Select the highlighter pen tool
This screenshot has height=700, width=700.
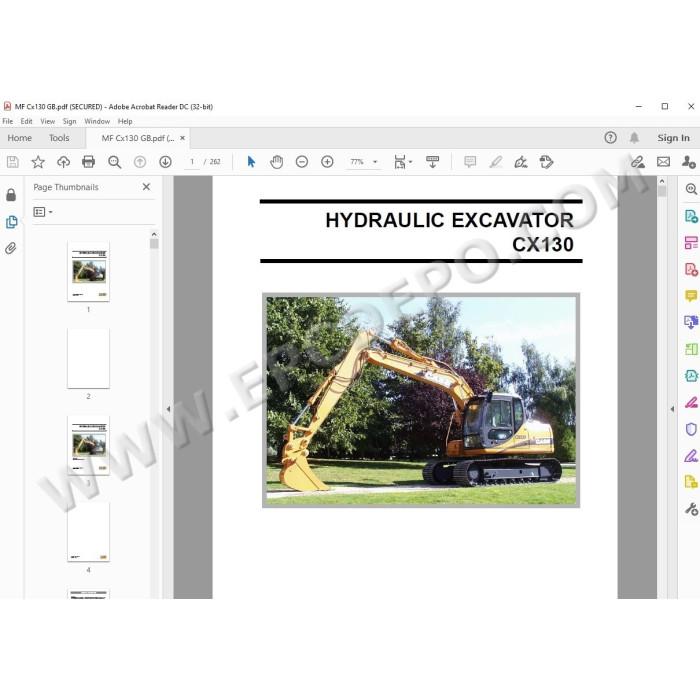[496, 162]
